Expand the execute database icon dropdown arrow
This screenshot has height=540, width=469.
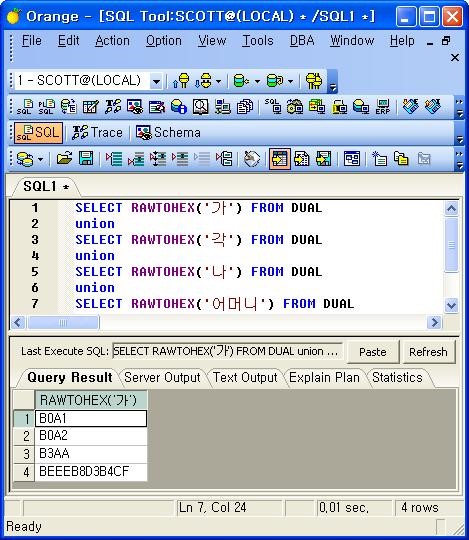coord(257,82)
